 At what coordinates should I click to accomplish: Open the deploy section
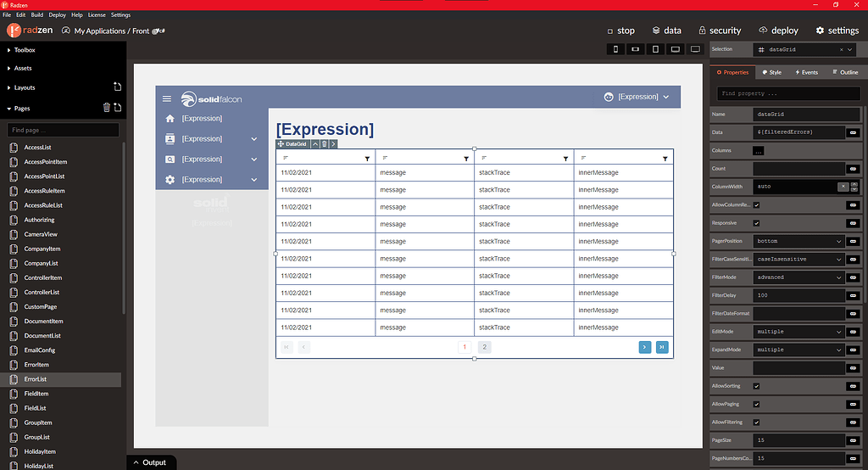(778, 31)
